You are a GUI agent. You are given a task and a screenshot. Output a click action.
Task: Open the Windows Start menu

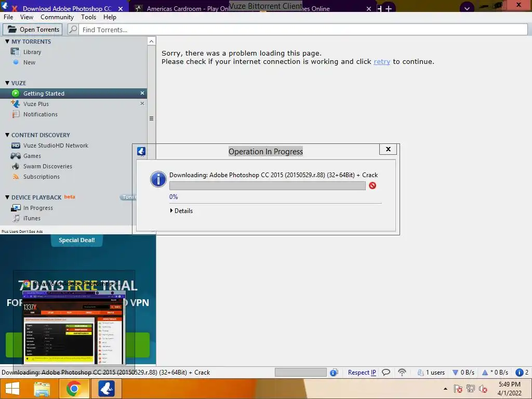pyautogui.click(x=12, y=389)
